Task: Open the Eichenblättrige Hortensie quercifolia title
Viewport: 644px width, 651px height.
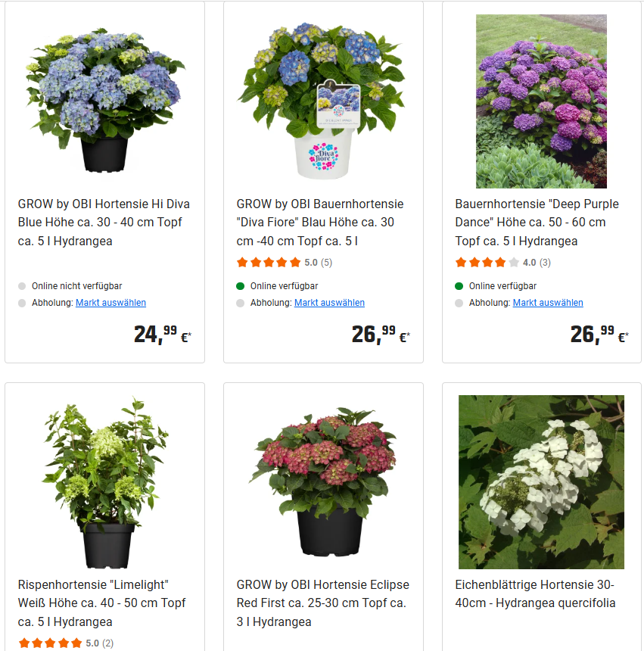Action: pyautogui.click(x=535, y=593)
